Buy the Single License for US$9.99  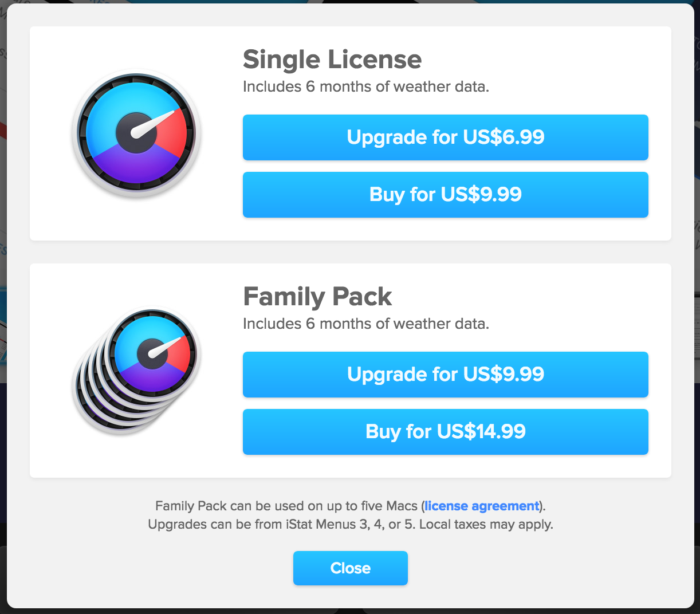coord(445,195)
